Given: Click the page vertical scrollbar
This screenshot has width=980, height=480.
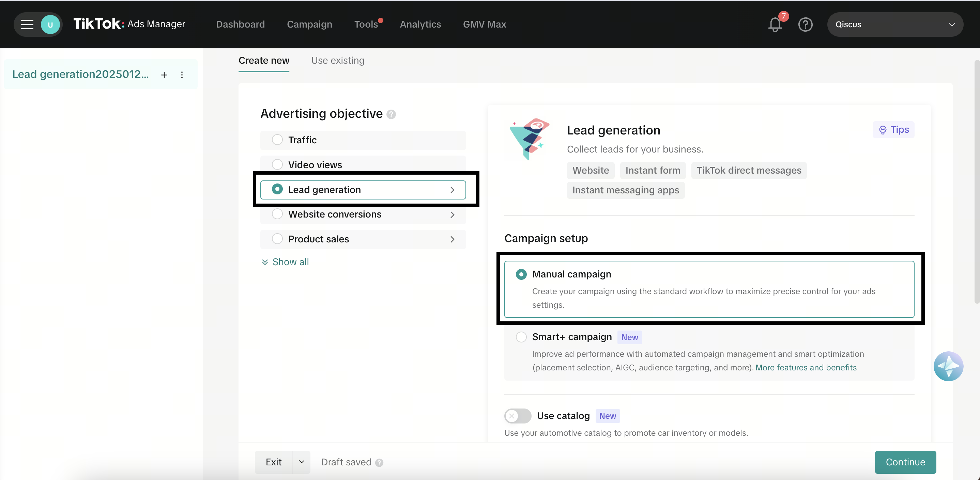Looking at the screenshot, I should coord(977,182).
